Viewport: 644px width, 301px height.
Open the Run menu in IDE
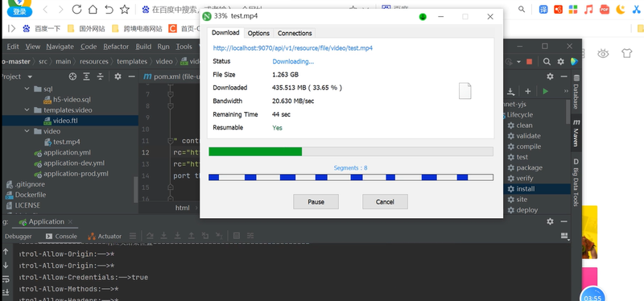[x=163, y=47]
